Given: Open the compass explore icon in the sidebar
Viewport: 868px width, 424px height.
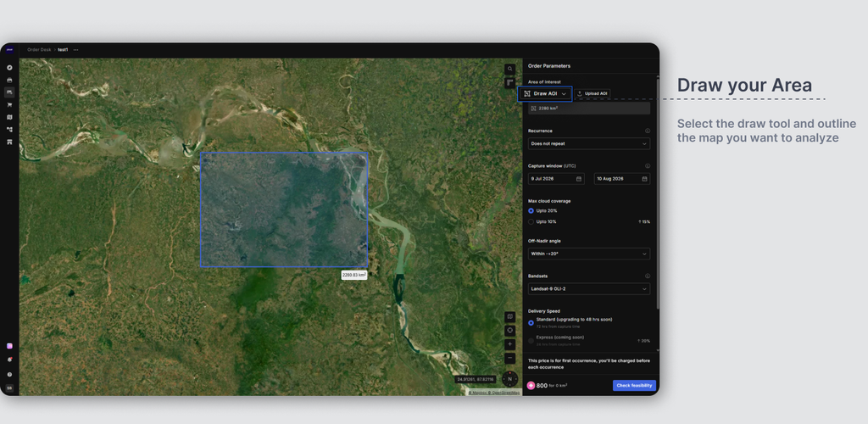Looking at the screenshot, I should (9, 68).
